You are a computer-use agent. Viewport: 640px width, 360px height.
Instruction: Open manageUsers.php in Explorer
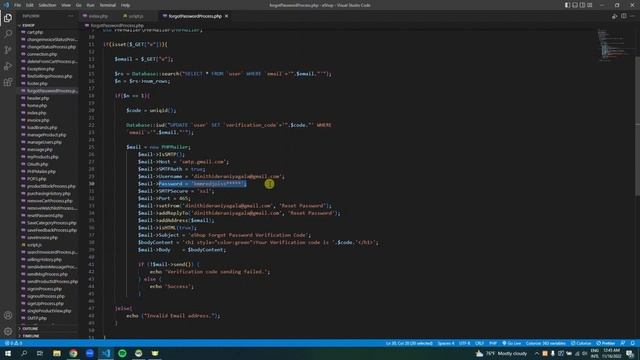click(44, 142)
